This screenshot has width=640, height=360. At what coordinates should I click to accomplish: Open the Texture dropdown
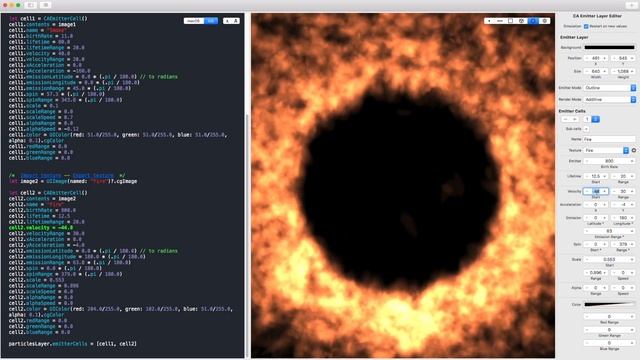point(607,151)
